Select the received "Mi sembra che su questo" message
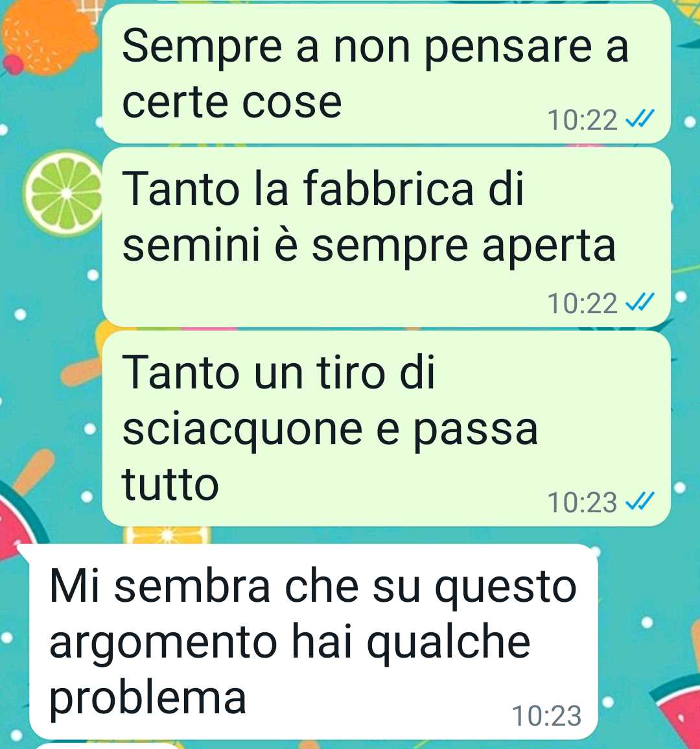 coord(314,641)
